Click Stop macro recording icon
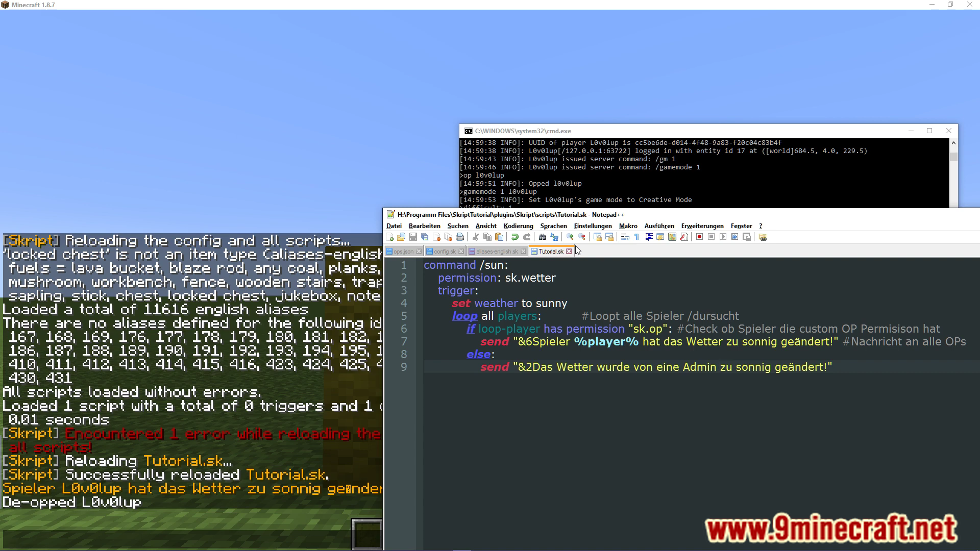The image size is (980, 551). [712, 237]
